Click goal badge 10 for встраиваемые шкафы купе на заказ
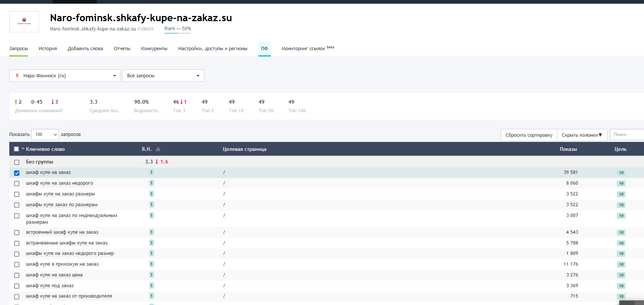The width and height of the screenshot is (644, 305). [621, 243]
